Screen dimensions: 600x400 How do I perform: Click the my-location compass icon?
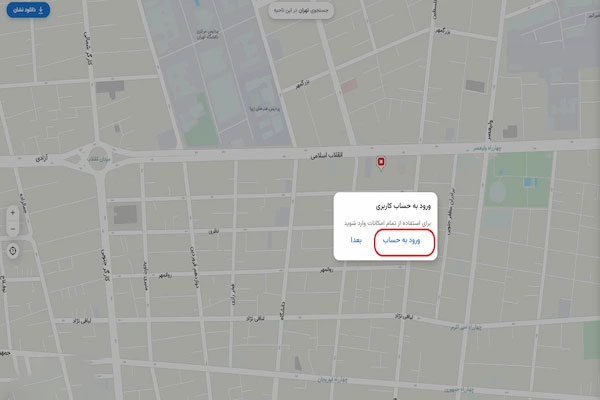click(13, 251)
